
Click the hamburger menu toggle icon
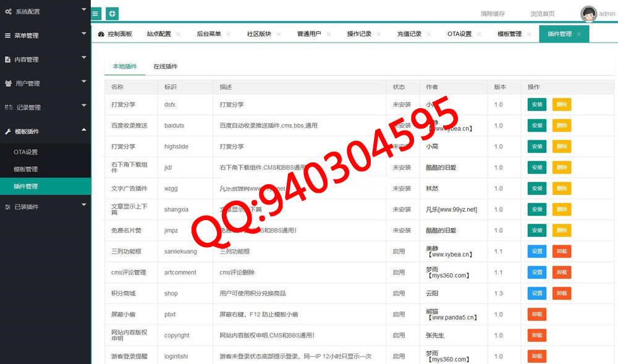pyautogui.click(x=96, y=14)
